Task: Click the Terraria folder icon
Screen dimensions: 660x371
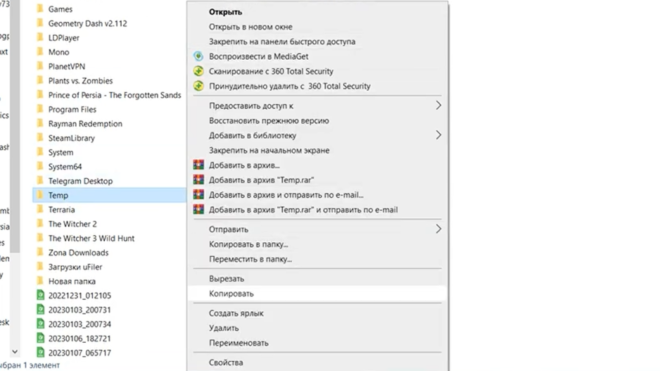Action: 40,209
